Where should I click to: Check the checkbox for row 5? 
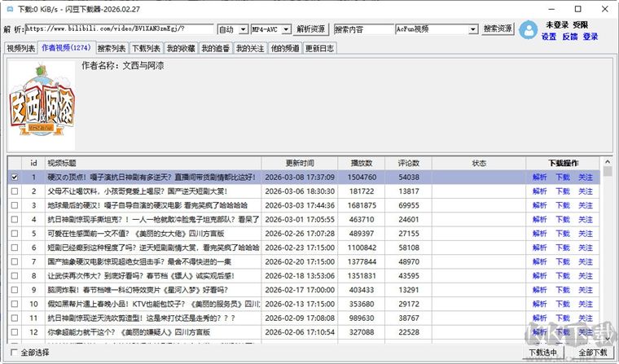[15, 234]
